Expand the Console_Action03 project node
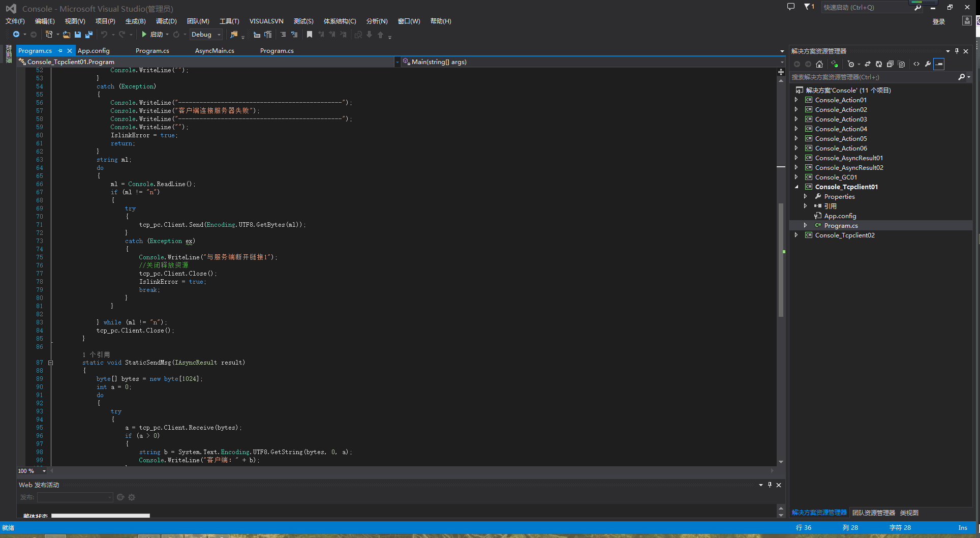The height and width of the screenshot is (538, 980). coord(797,119)
